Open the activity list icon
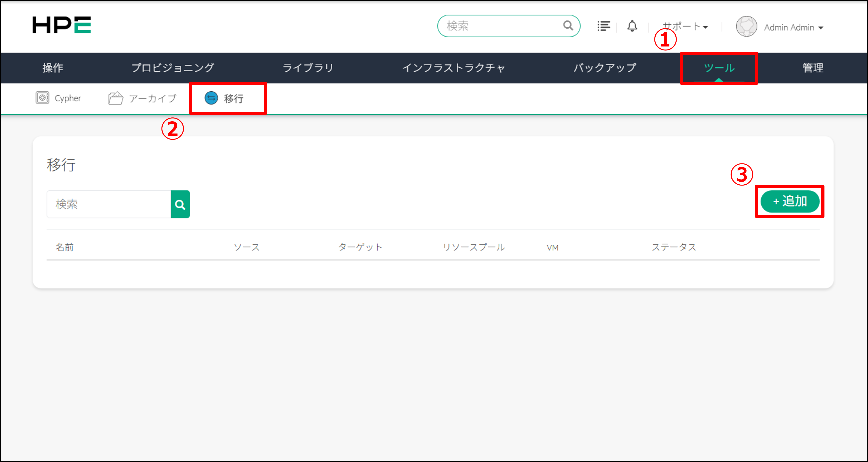This screenshot has height=462, width=868. 604,26
